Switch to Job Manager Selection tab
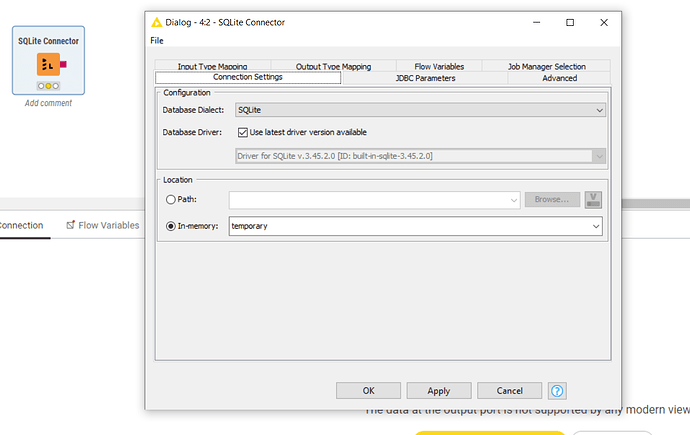This screenshot has width=690, height=435. (547, 66)
